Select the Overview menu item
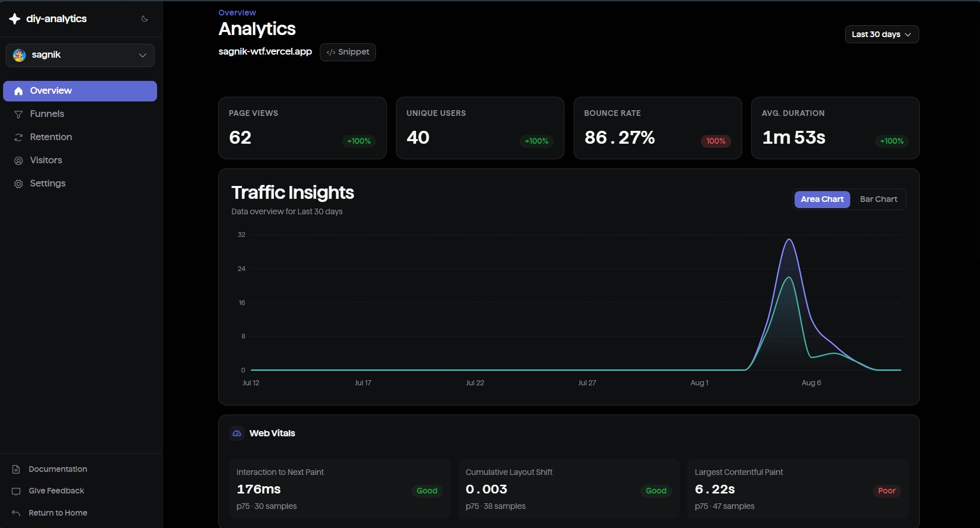Screen dimensions: 980x528 pos(80,91)
